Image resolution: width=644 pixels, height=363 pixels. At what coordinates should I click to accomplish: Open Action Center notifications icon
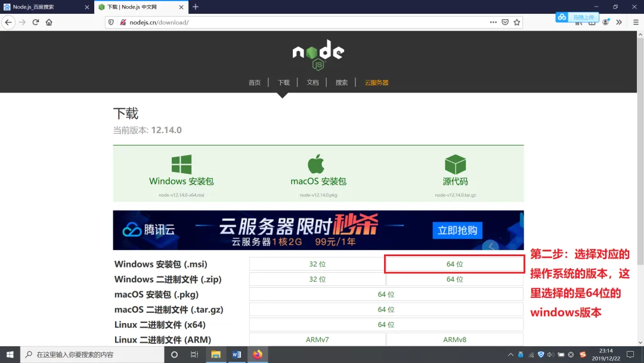630,355
